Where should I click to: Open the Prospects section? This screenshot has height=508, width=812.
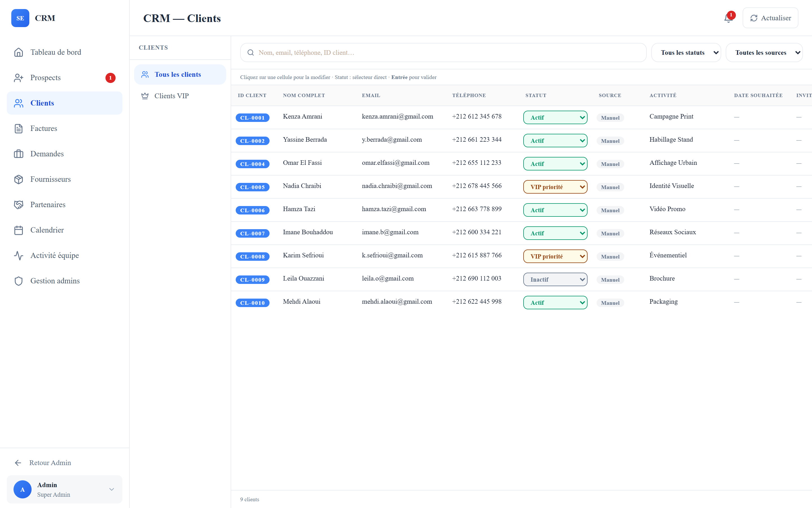pyautogui.click(x=64, y=78)
